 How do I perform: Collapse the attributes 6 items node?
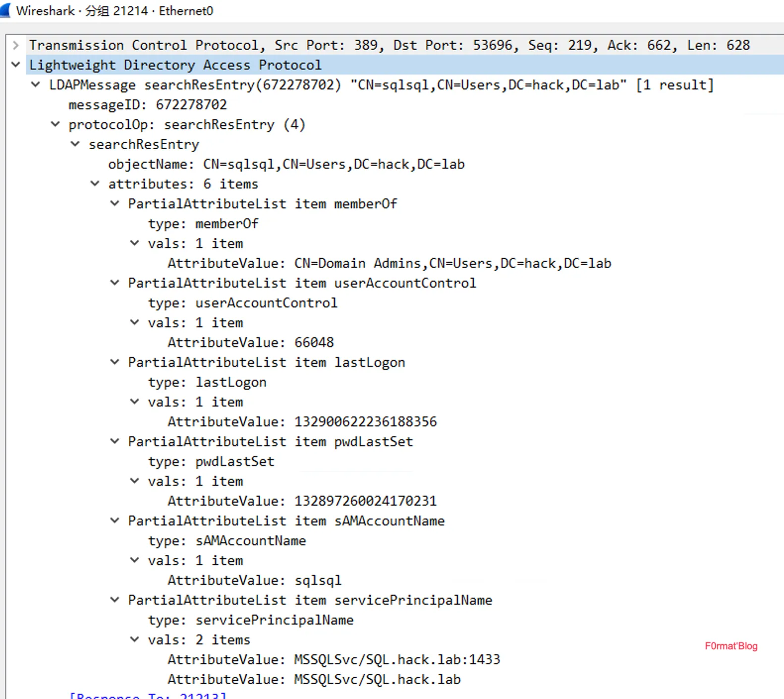coord(95,184)
